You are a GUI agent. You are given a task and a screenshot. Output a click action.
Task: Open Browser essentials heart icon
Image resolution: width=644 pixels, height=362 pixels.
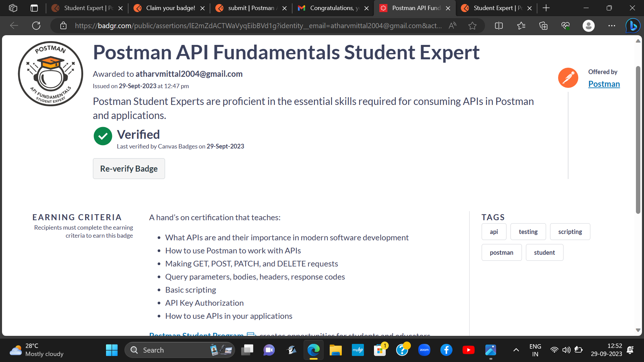point(566,26)
